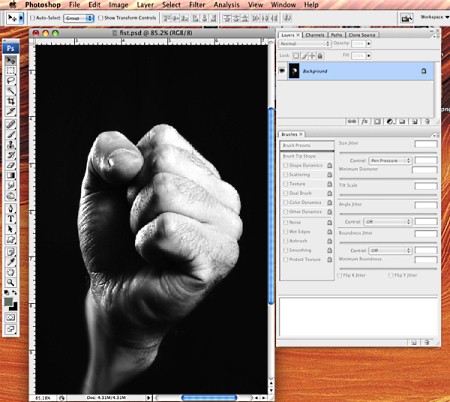Switch to the Channels tab
The image size is (450, 402).
(x=315, y=35)
